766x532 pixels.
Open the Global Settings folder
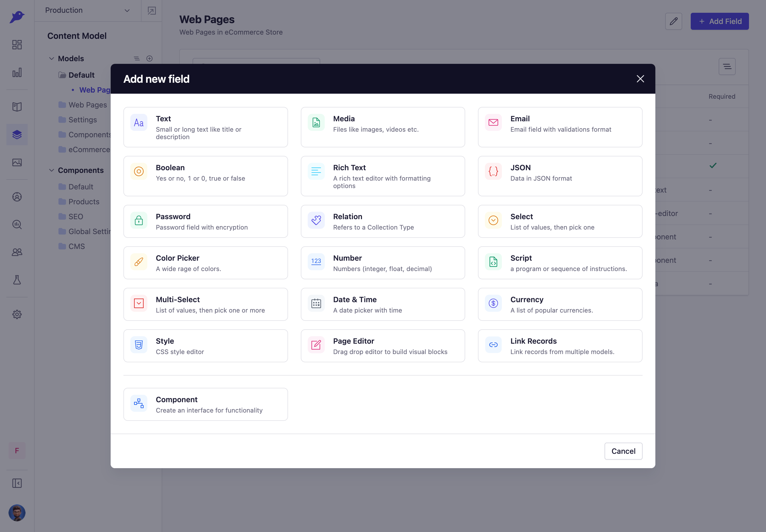(84, 231)
